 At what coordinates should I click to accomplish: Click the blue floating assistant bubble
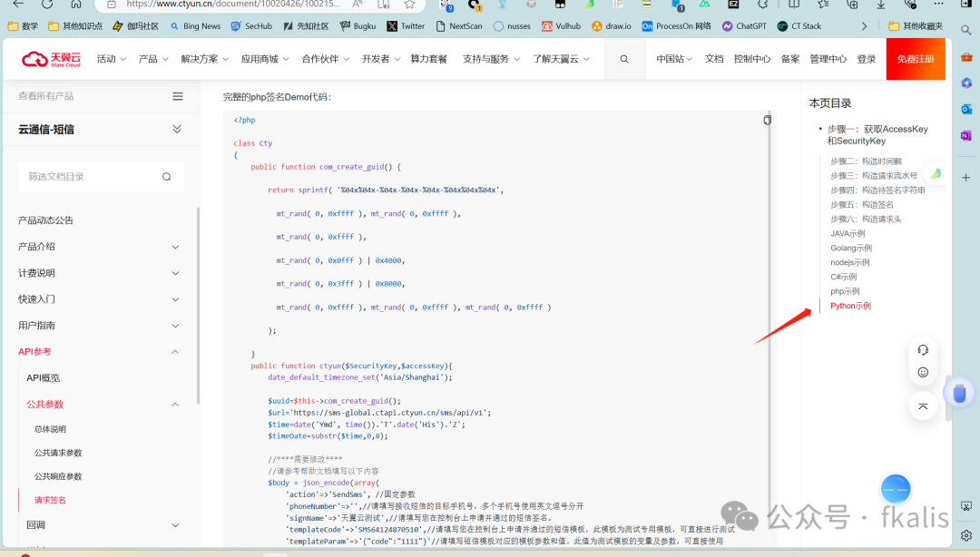coord(895,490)
